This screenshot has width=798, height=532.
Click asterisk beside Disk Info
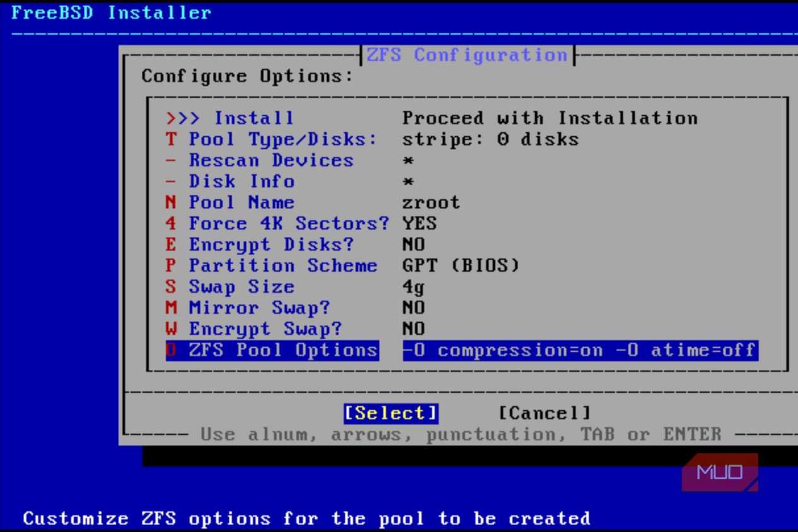coord(408,182)
